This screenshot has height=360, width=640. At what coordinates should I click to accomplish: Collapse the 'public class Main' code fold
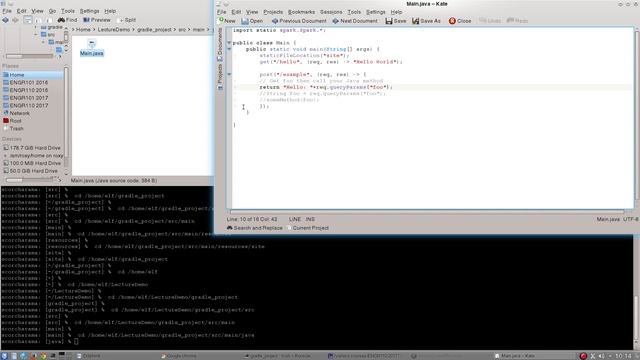tap(229, 42)
